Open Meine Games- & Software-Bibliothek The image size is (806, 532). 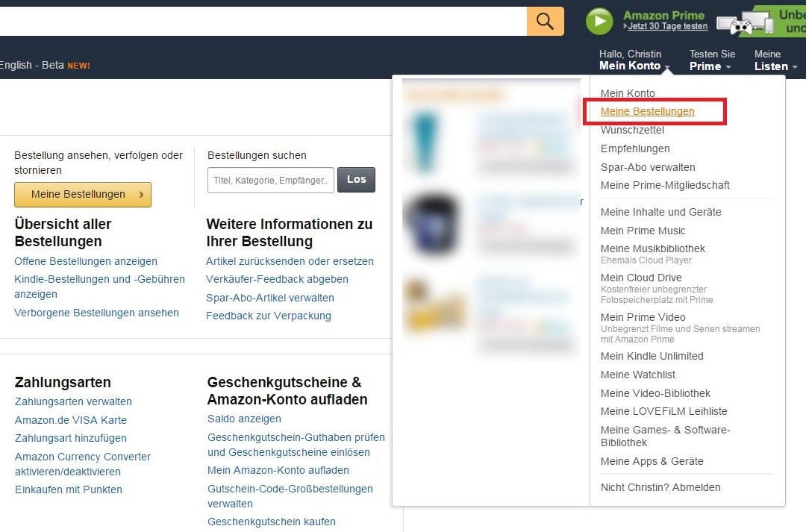point(665,436)
